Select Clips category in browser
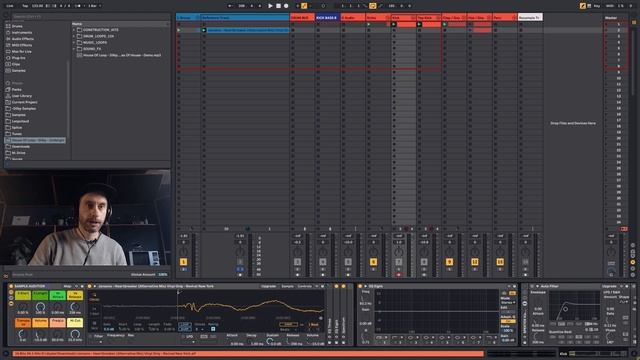Screen dimensions: 640x360 coord(16,64)
